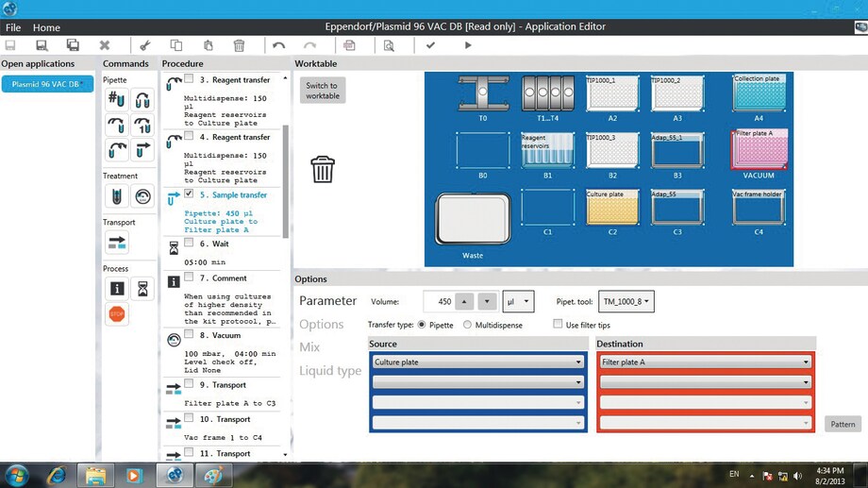The image size is (868, 488).
Task: Check the box for step 6 Wait
Action: click(189, 242)
